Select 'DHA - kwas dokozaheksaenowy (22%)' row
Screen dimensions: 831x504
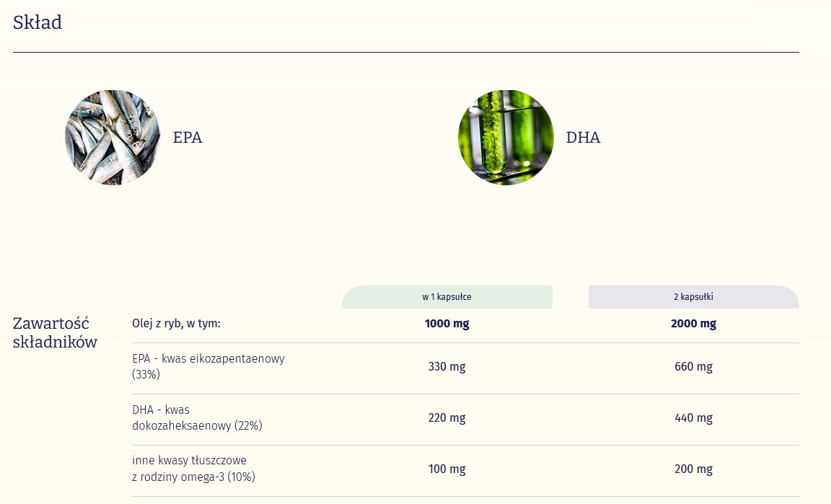coord(197,417)
